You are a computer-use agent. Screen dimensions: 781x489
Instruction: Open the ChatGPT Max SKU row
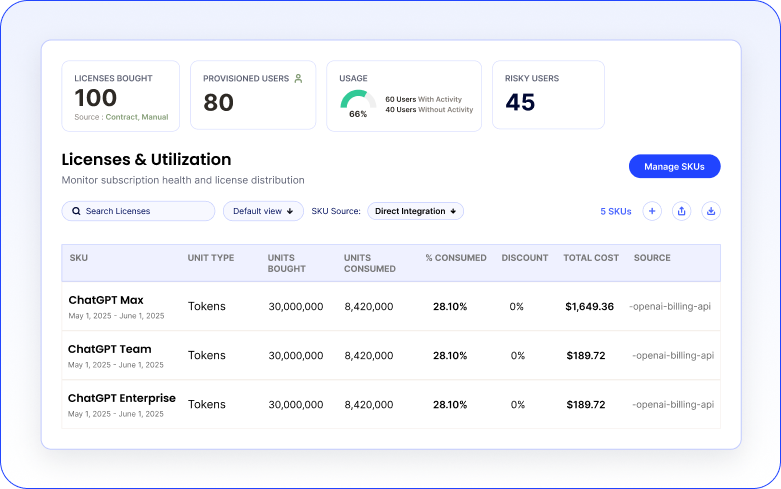pyautogui.click(x=391, y=306)
